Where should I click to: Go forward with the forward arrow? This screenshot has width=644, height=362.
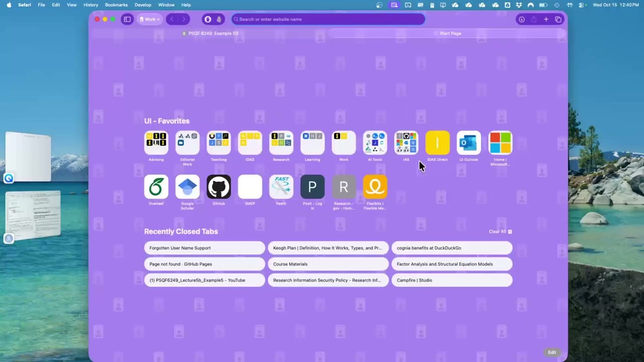pyautogui.click(x=184, y=19)
